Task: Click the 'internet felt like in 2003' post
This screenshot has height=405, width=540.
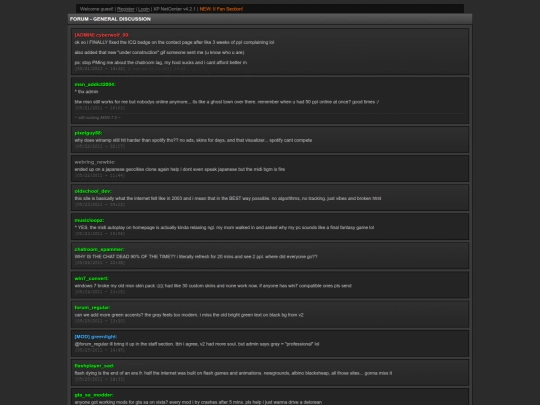Action: click(228, 198)
